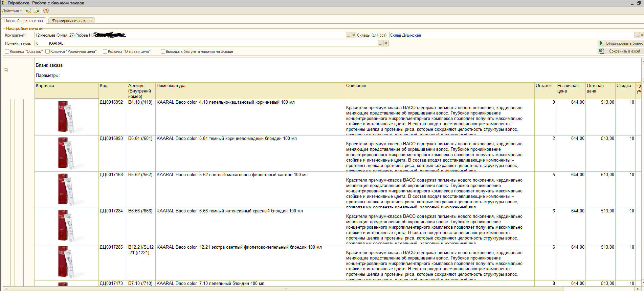Clear the Номенклатура field with X button
644x291 pixels.
pos(386,43)
